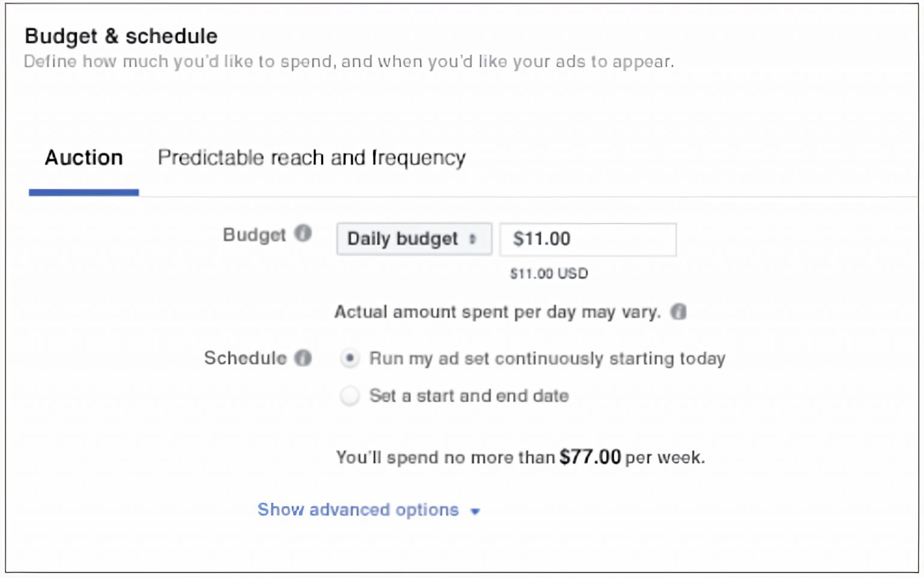924x578 pixels.
Task: Select 'Run my ad set continuously starting today'
Action: (x=350, y=357)
